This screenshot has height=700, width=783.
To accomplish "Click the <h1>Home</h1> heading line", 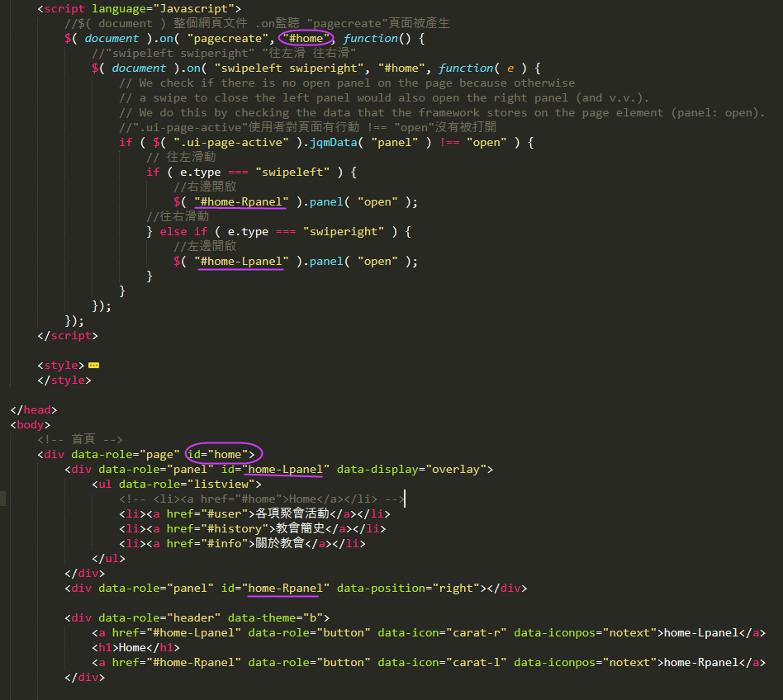I will click(135, 647).
